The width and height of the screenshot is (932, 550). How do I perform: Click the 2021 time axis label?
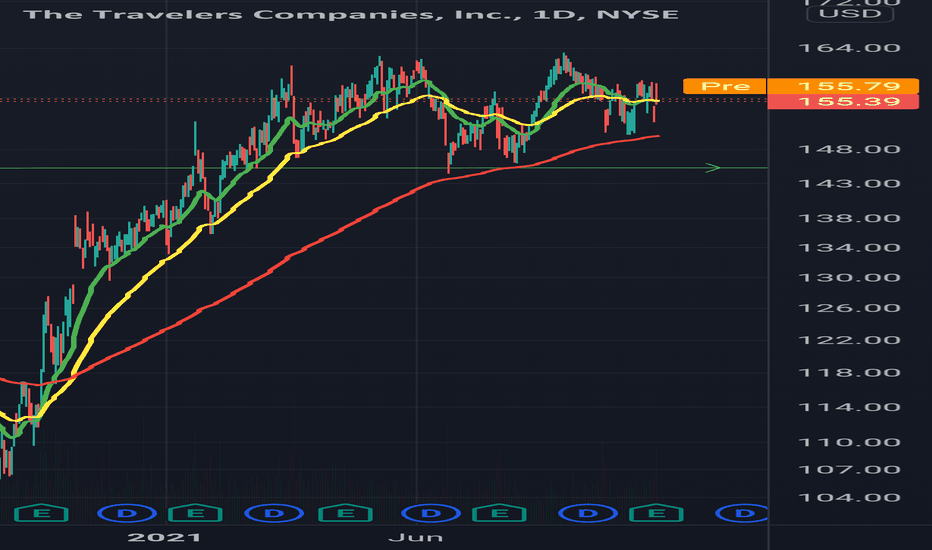coord(164,538)
